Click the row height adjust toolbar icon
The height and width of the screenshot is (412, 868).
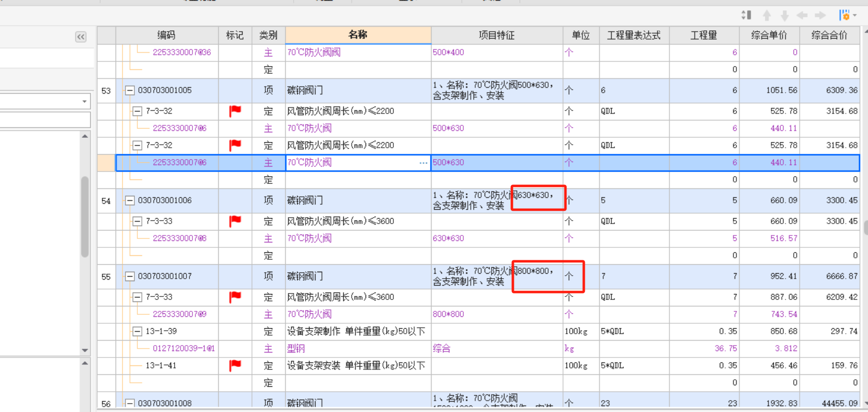tap(746, 15)
